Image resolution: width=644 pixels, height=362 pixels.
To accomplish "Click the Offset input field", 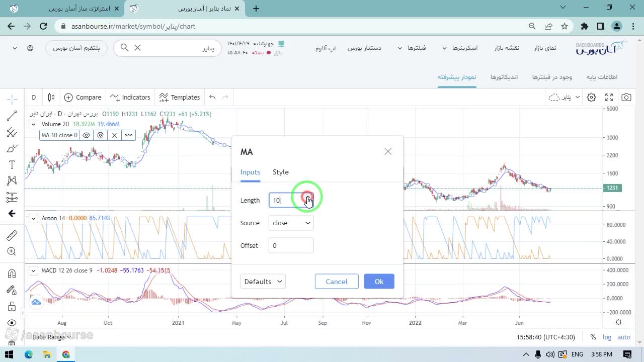I will tap(291, 245).
